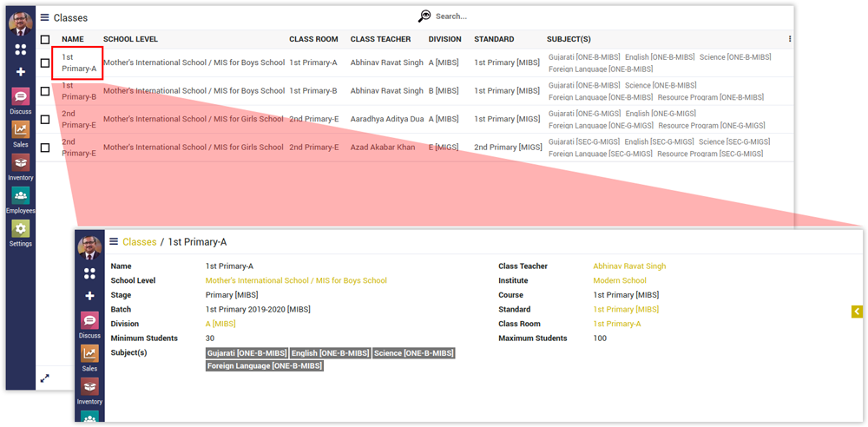
Task: Open the column options kebab menu in the header
Action: [x=789, y=39]
